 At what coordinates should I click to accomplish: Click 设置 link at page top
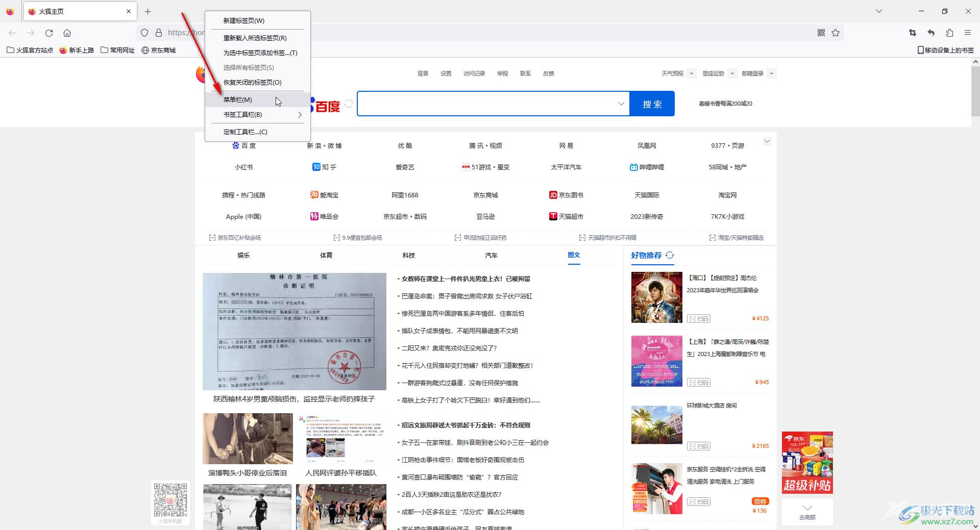point(446,73)
